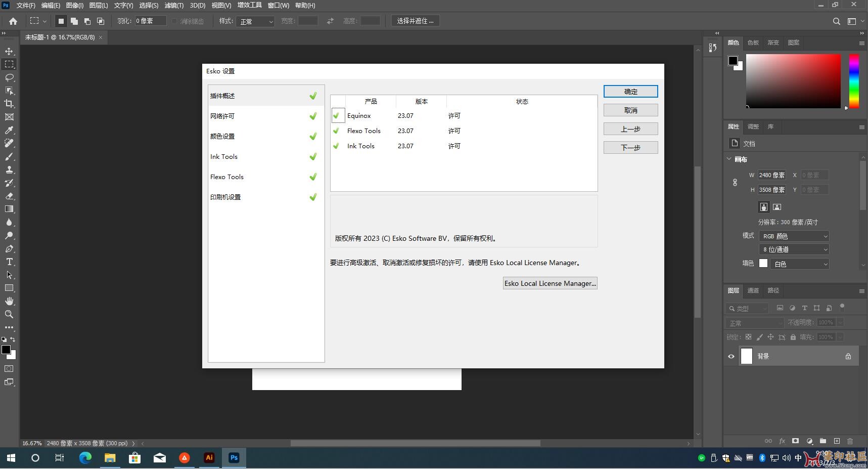868x469 pixels.
Task: Click the Esko Local License Manager button
Action: (550, 283)
